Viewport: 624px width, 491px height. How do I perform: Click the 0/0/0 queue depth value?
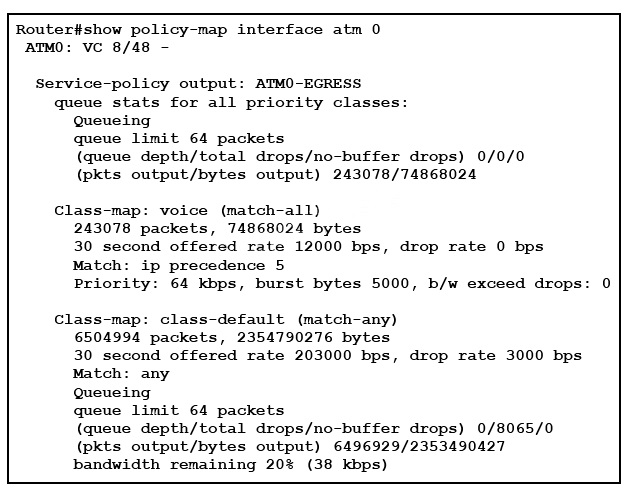click(501, 156)
